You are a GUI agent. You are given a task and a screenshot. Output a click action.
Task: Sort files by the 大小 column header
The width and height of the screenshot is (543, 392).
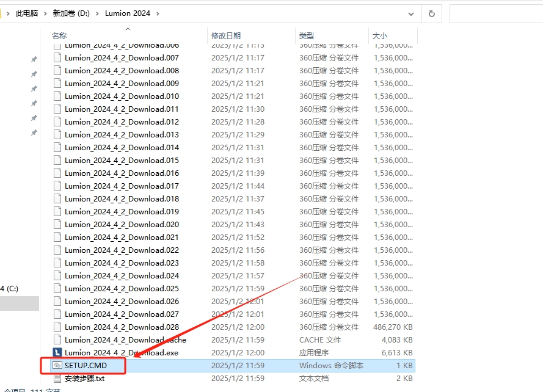point(379,35)
